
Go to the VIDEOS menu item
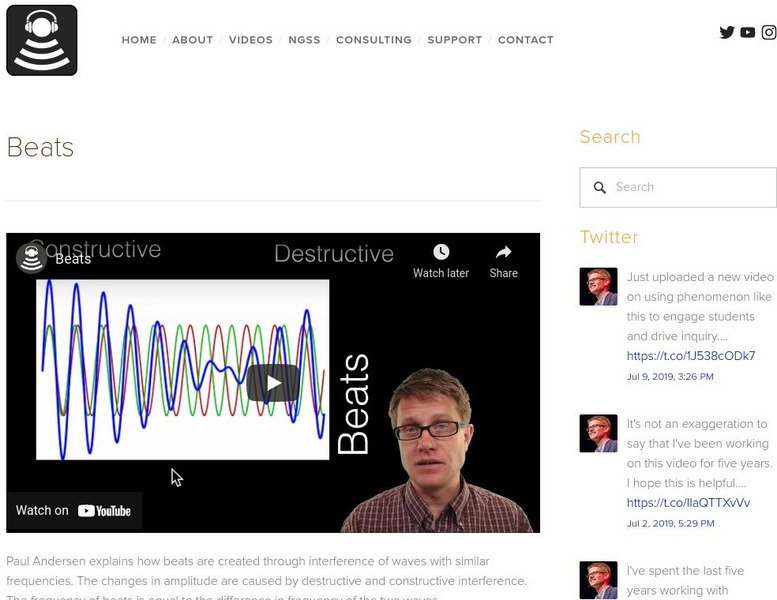[x=250, y=40]
